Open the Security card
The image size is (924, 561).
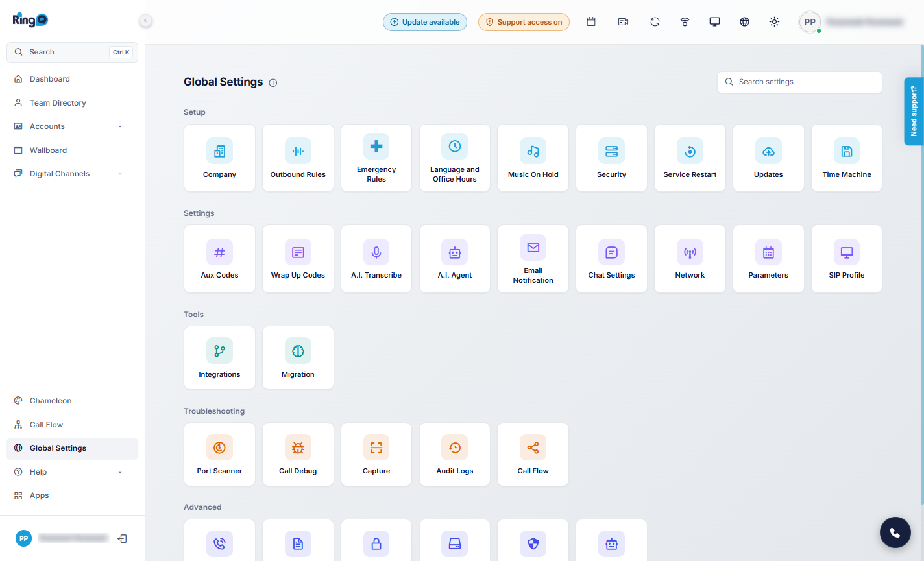[611, 158]
